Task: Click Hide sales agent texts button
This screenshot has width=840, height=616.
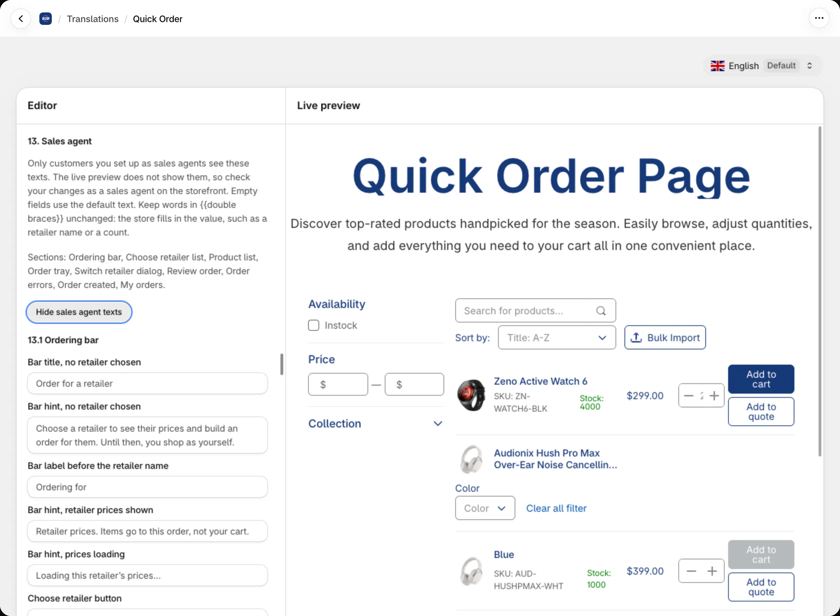Action: [x=79, y=312]
